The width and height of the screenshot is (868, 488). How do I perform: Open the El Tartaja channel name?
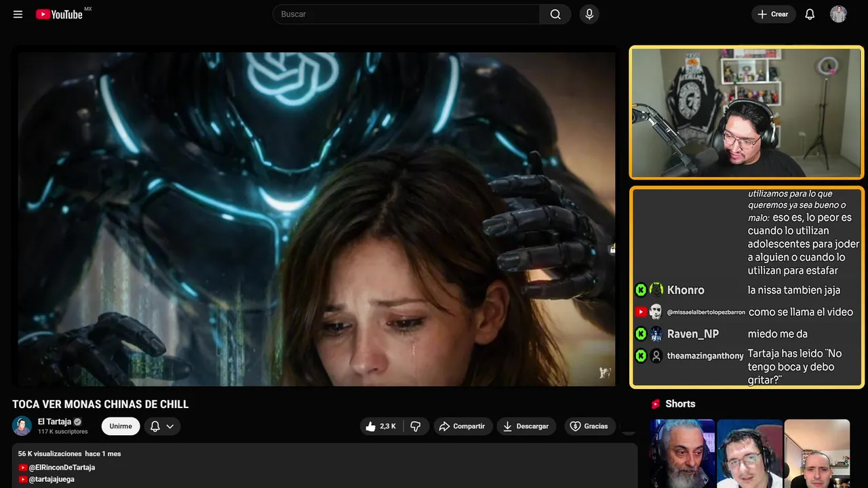54,422
